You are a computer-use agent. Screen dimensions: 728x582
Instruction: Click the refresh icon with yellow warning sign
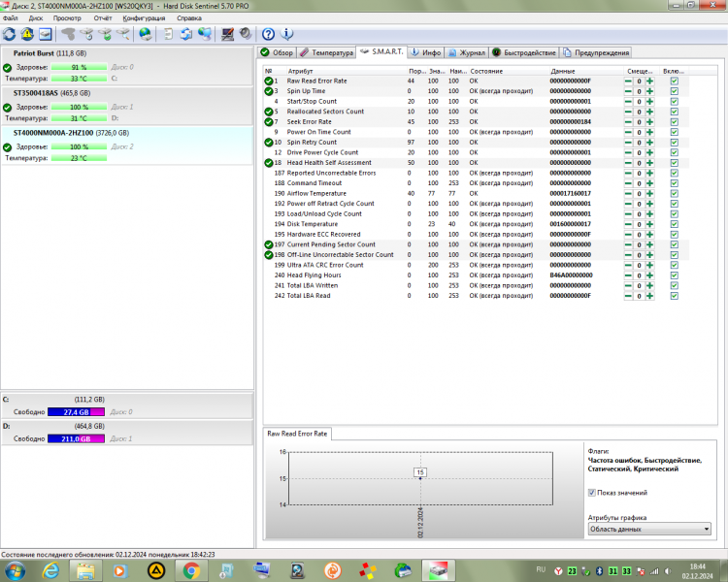point(27,34)
